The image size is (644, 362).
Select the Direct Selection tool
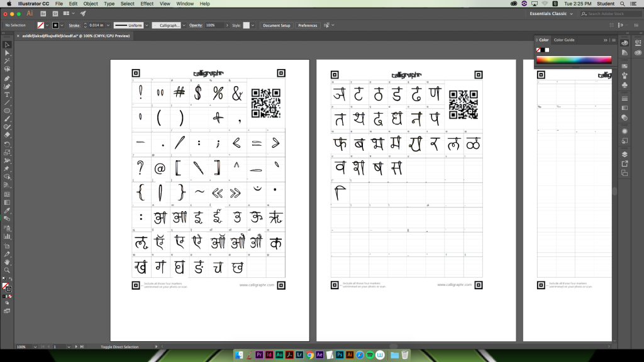pyautogui.click(x=7, y=53)
